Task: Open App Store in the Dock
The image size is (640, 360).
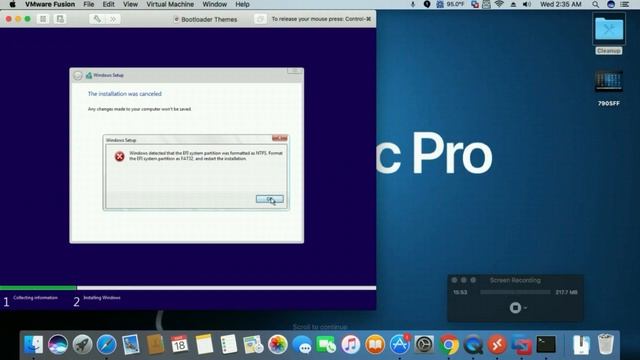Action: pyautogui.click(x=400, y=344)
